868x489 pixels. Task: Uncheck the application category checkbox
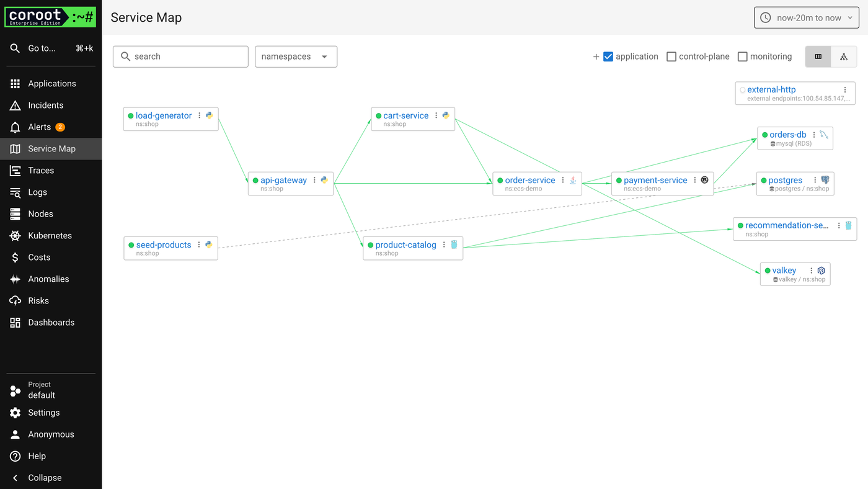[608, 56]
